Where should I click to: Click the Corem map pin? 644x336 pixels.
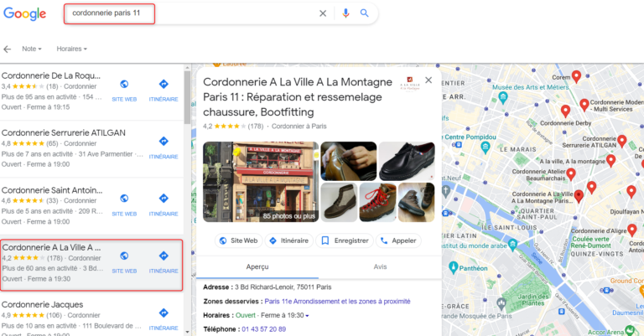point(577,76)
